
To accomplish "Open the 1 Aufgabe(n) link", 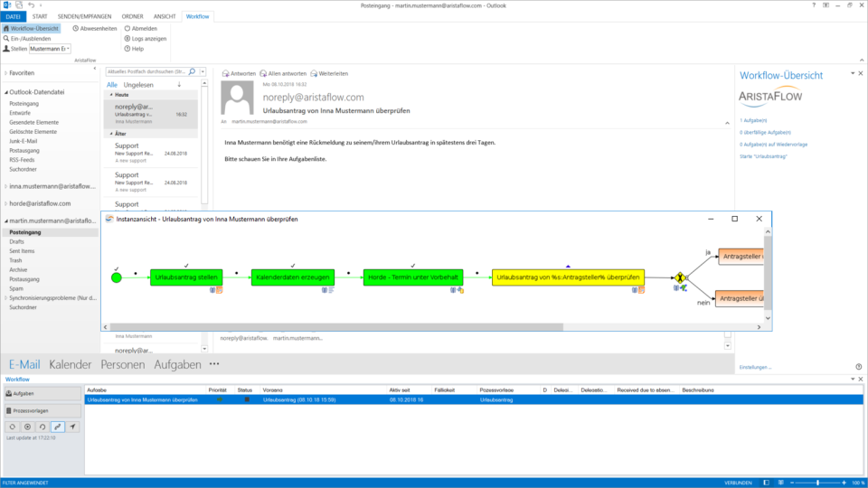I will pyautogui.click(x=753, y=120).
